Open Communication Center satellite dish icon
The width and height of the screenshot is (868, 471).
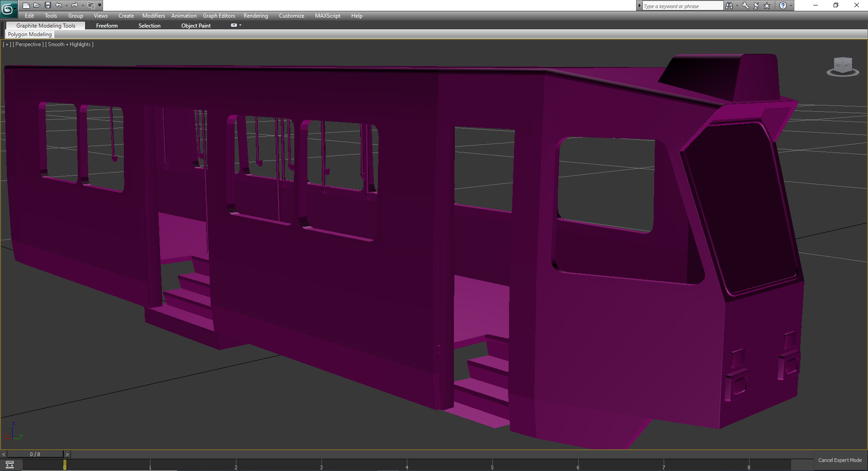click(756, 5)
